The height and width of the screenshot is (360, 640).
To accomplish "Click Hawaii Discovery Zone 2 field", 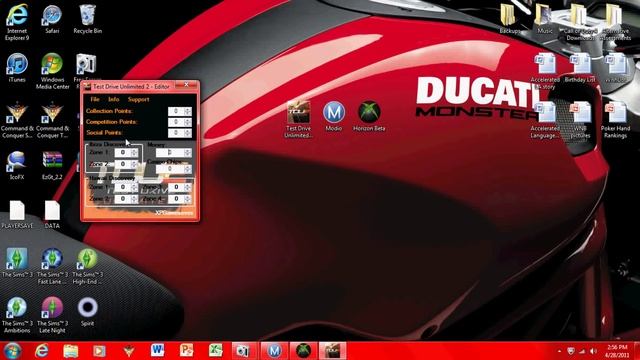I will tap(122, 199).
